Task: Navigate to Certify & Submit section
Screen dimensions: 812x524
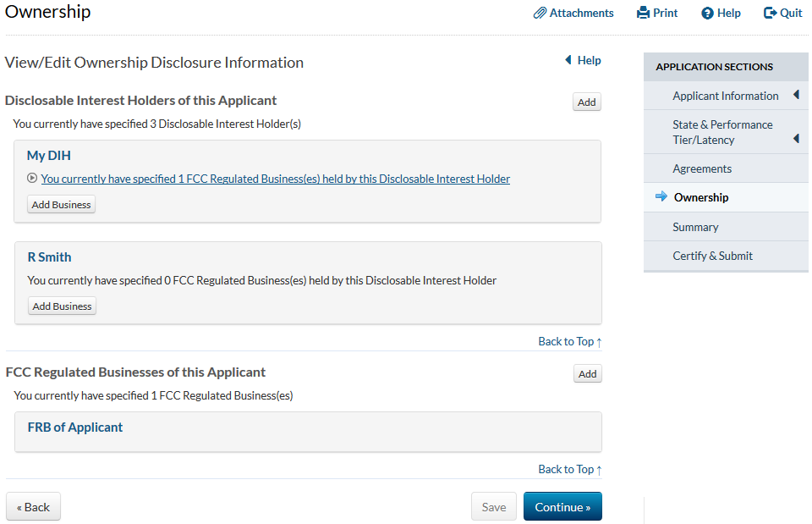Action: (712, 256)
